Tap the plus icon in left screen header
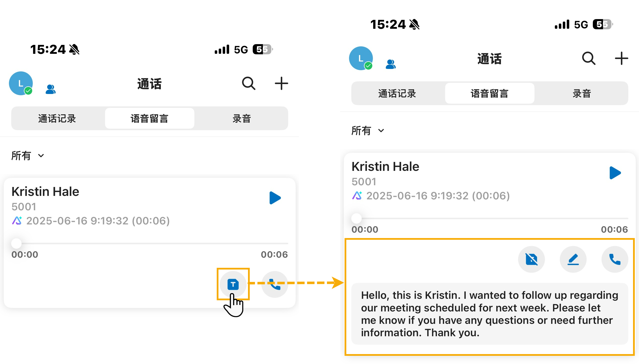Screen dimensions: 639x364 click(x=281, y=83)
